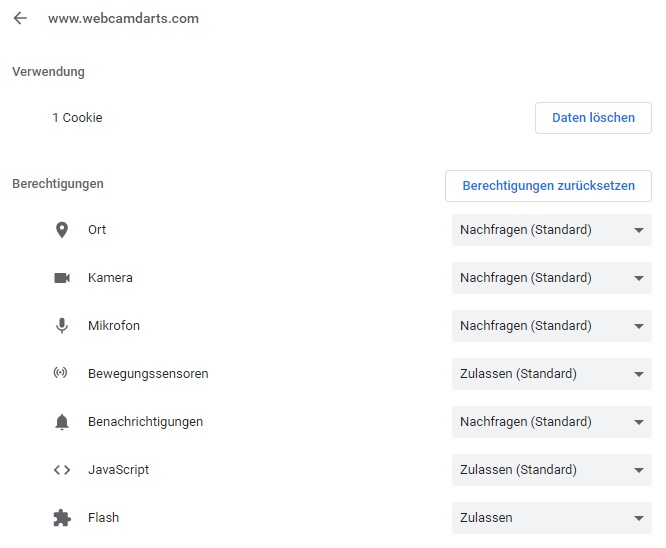666x548 pixels.
Task: Go back using the arrow icon
Action: pyautogui.click(x=20, y=18)
